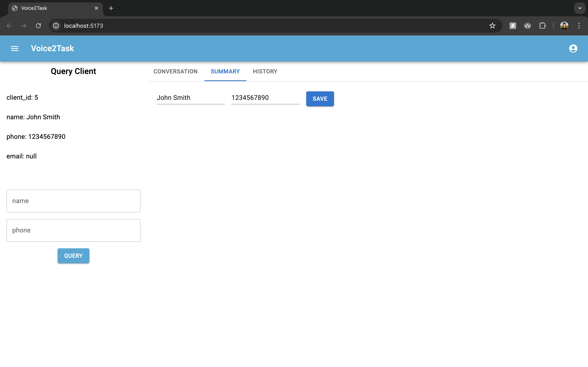Focus the name query input field

[x=73, y=201]
